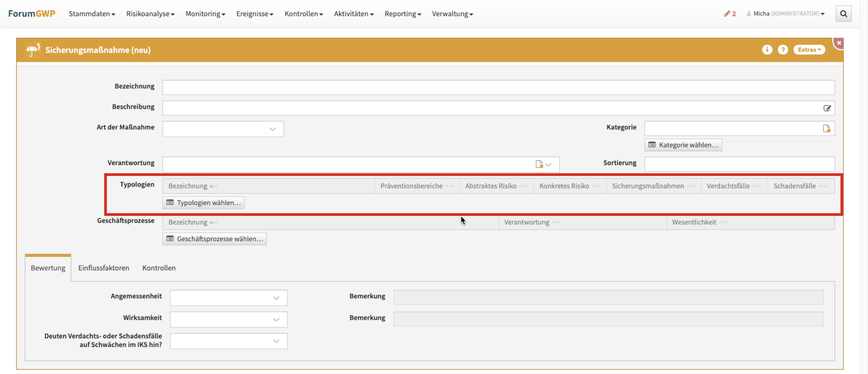The image size is (868, 374).
Task: Click the info icon in header
Action: 767,50
